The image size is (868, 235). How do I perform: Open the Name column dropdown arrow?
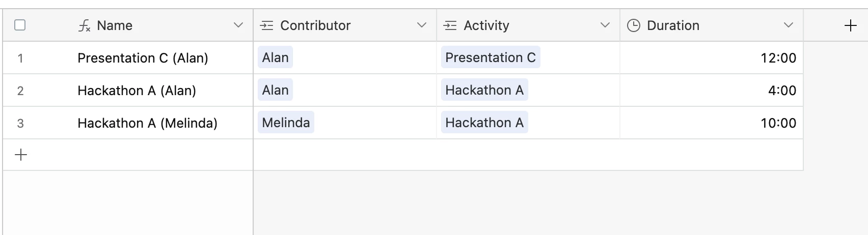click(238, 25)
